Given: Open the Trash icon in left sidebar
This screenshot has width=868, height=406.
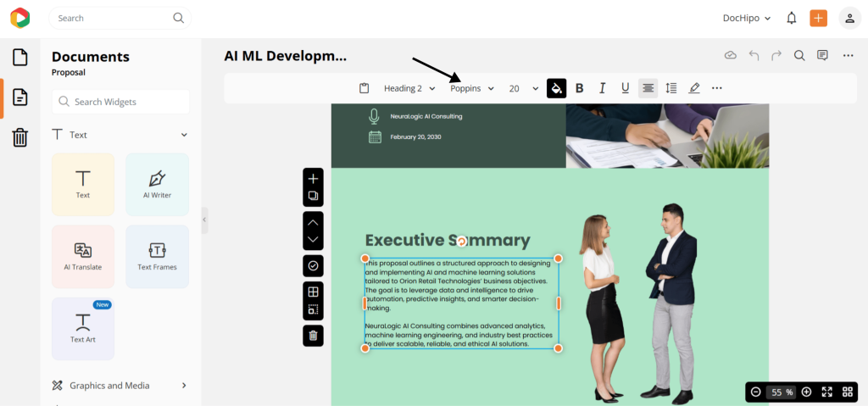Looking at the screenshot, I should 20,136.
